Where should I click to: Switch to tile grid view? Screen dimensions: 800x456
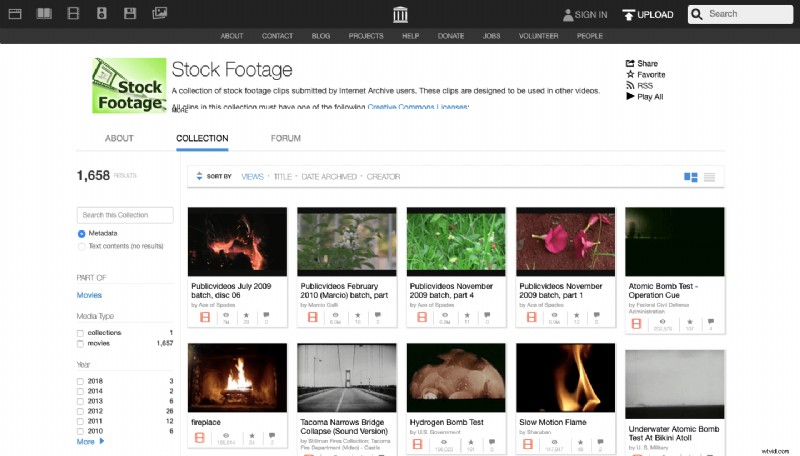pos(690,177)
